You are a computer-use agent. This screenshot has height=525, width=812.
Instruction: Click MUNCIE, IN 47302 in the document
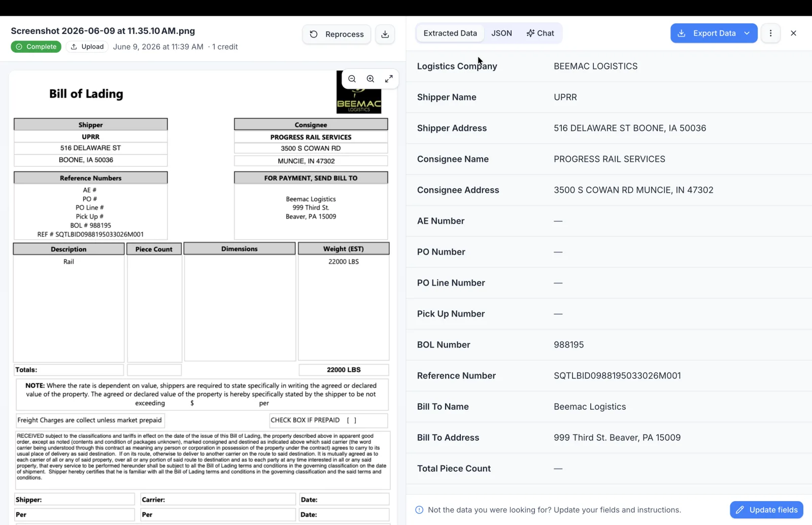click(x=306, y=161)
